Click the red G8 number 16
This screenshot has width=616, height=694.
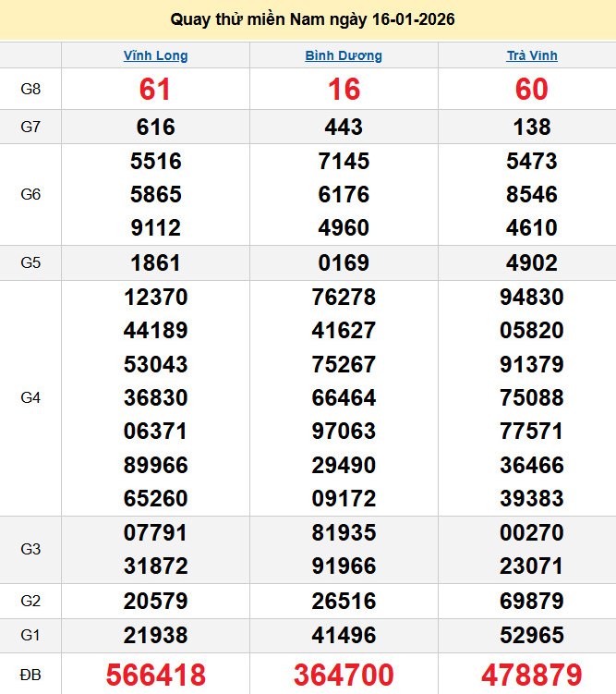click(x=344, y=90)
